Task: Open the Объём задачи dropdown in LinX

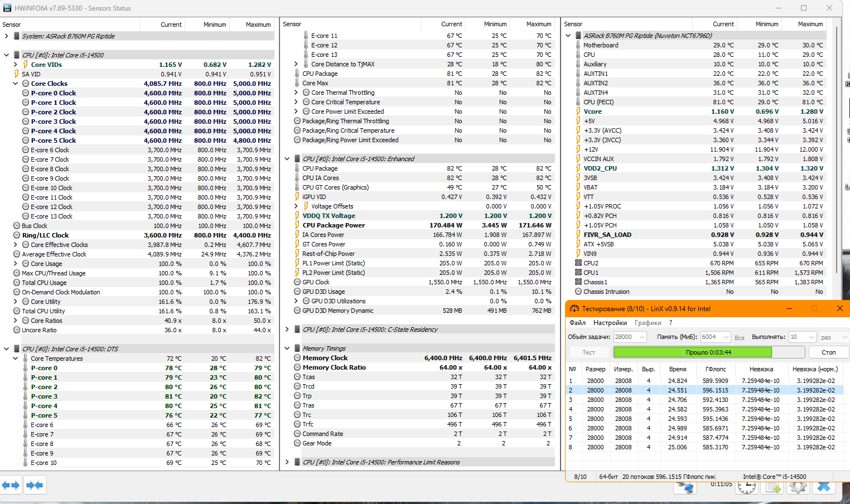Action: [630, 337]
